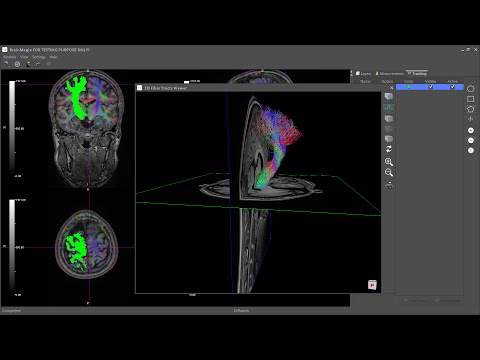Viewport: 480px width, 360px height.
Task: Click the Completed status bar text
Action: click(x=11, y=311)
